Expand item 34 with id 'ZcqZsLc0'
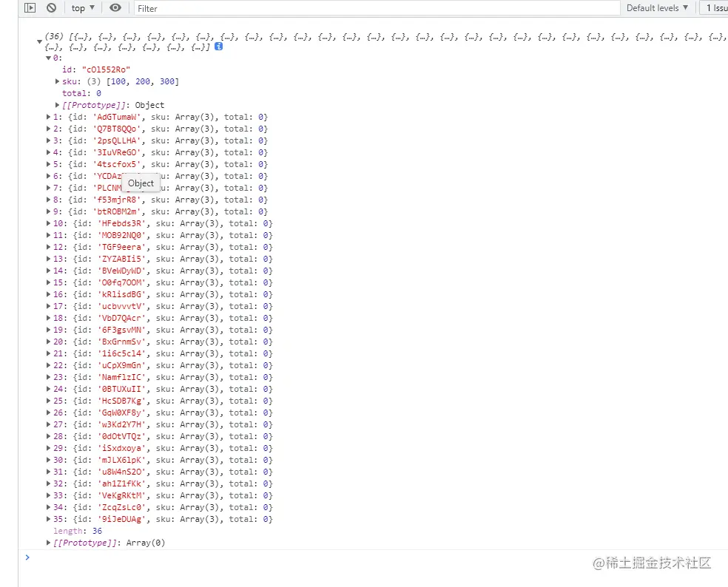This screenshot has height=587, width=728. [48, 507]
